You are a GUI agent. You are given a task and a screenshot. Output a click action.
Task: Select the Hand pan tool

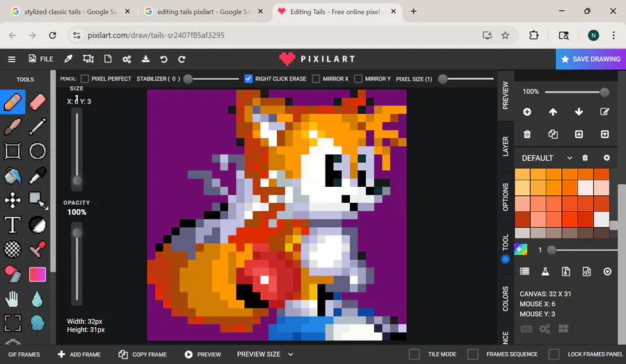pos(13,299)
